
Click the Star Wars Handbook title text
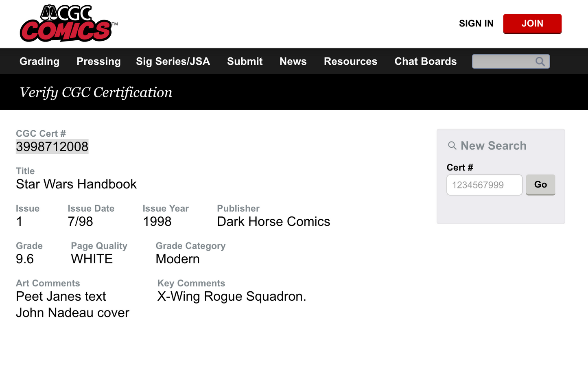(x=76, y=184)
